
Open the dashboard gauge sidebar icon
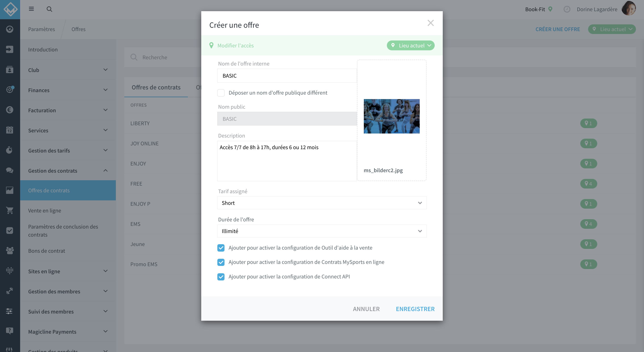(9, 29)
